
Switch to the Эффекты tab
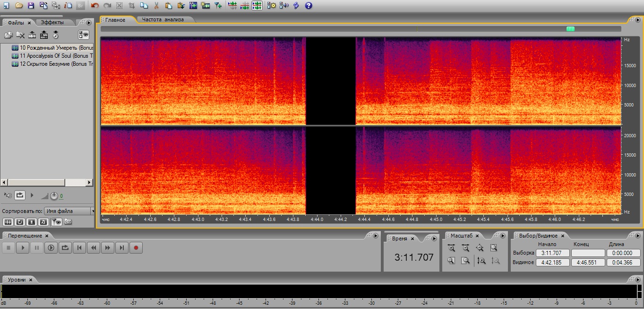tap(52, 22)
